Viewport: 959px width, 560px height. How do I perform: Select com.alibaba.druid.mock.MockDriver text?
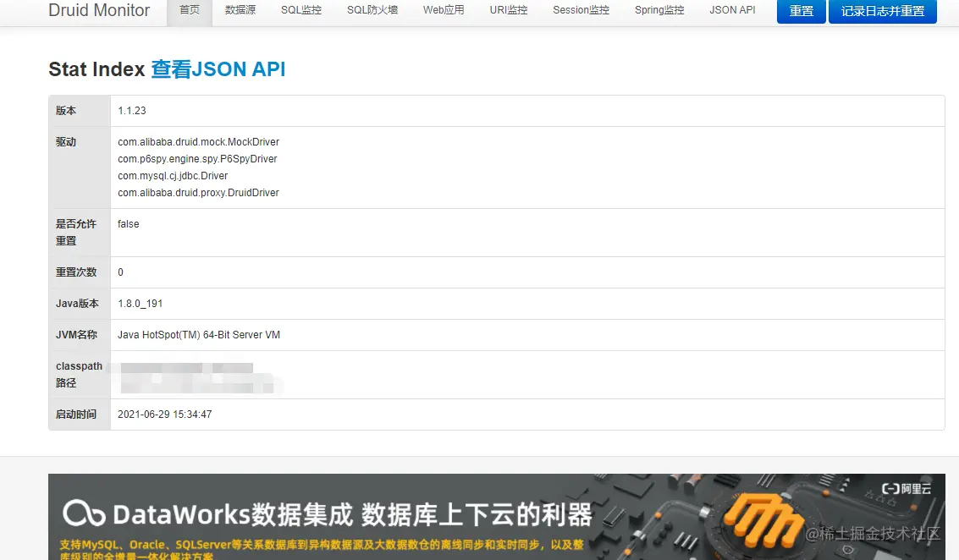(x=199, y=142)
